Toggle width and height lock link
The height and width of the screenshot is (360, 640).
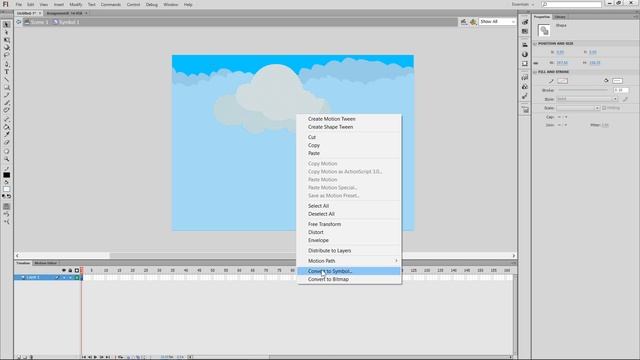(536, 63)
